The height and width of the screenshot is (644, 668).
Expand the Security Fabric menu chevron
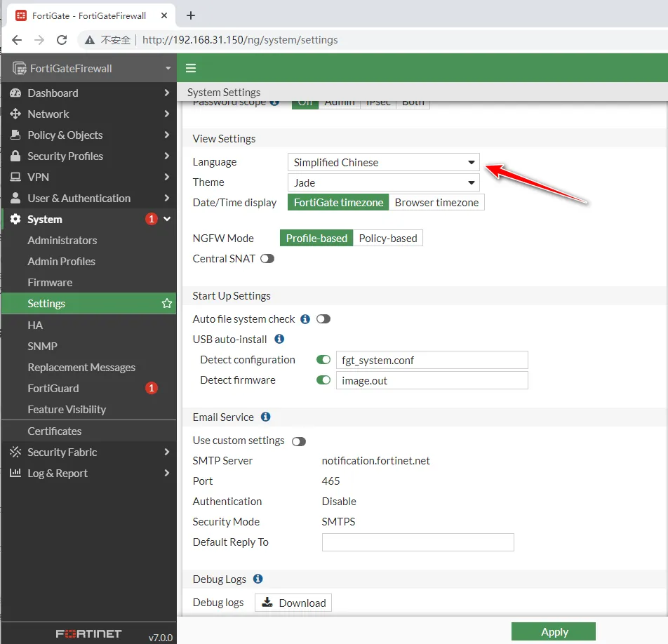tap(166, 452)
